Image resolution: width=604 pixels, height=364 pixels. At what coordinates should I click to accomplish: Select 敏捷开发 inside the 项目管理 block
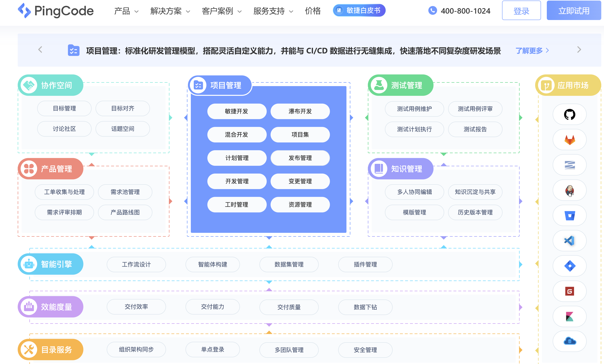pyautogui.click(x=237, y=111)
